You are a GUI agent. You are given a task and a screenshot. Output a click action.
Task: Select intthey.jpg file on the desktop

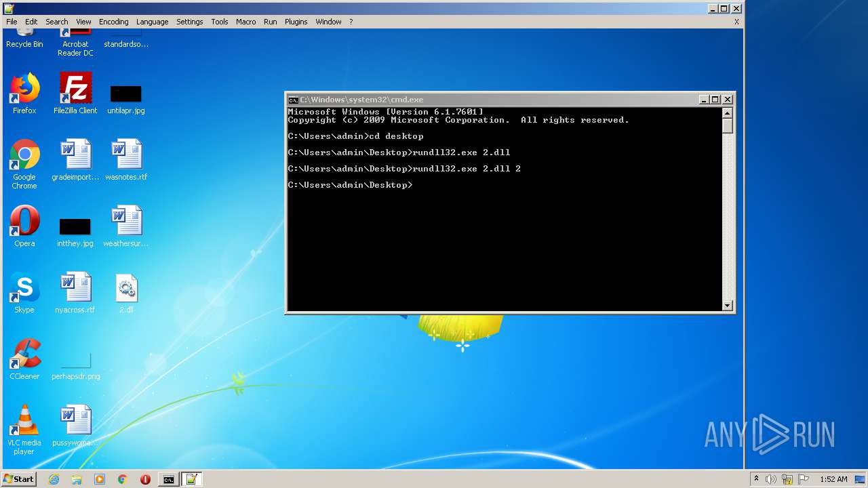click(x=75, y=232)
